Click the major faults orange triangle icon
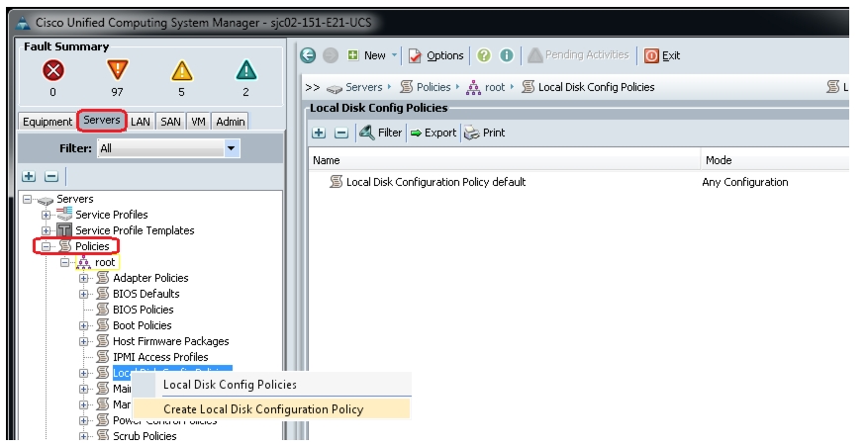This screenshot has width=868, height=447. point(118,70)
